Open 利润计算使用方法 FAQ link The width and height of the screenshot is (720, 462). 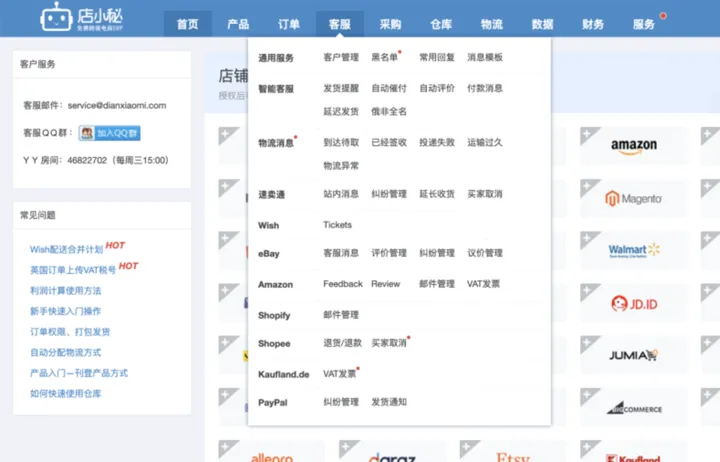click(66, 291)
